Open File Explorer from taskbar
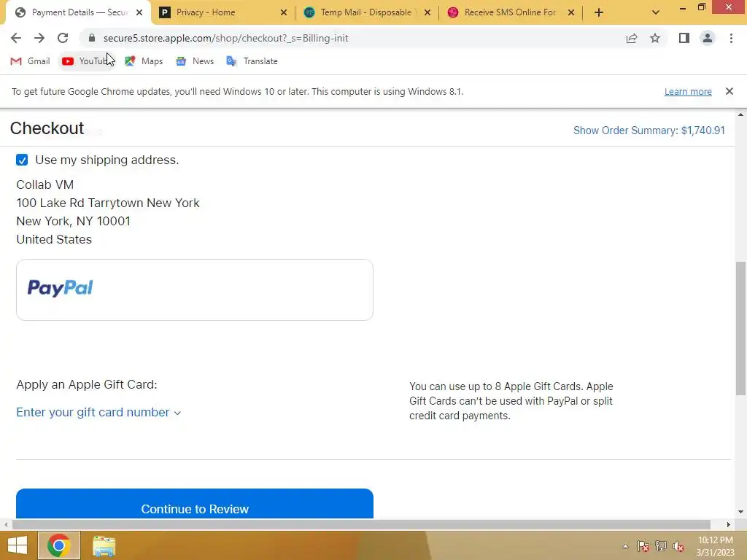Image resolution: width=747 pixels, height=560 pixels. click(104, 545)
